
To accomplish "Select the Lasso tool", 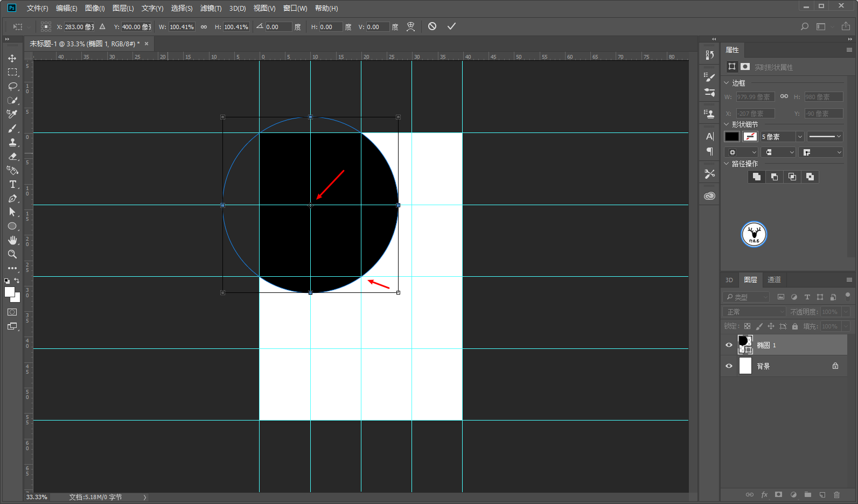I will coord(12,86).
